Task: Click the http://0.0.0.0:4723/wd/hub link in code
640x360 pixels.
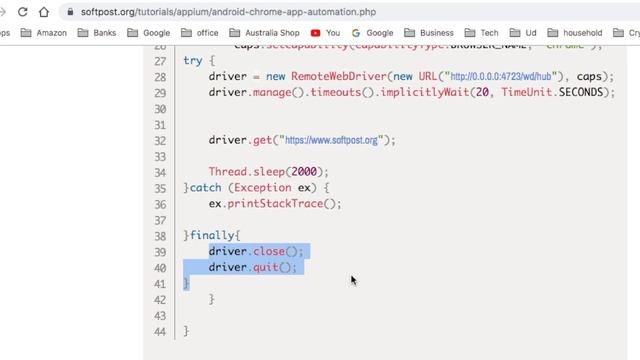Action: pos(501,76)
